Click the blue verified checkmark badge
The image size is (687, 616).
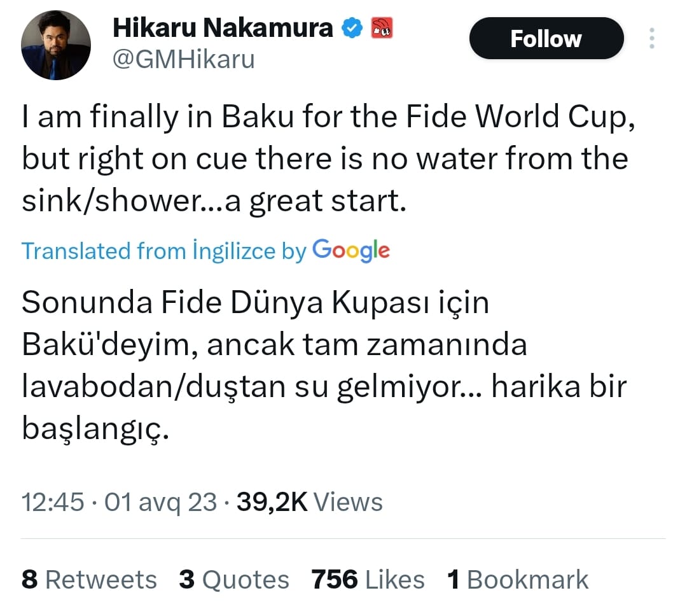coord(353,28)
